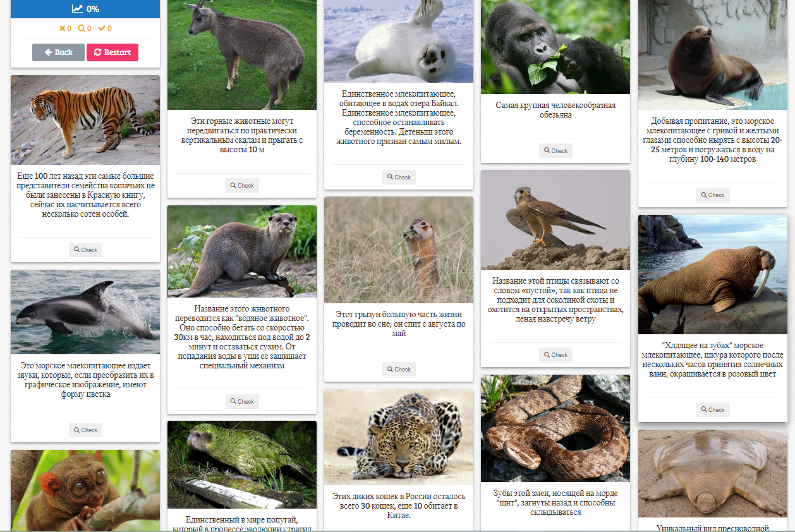795x532 pixels.
Task: Click the Back button
Action: coord(58,52)
